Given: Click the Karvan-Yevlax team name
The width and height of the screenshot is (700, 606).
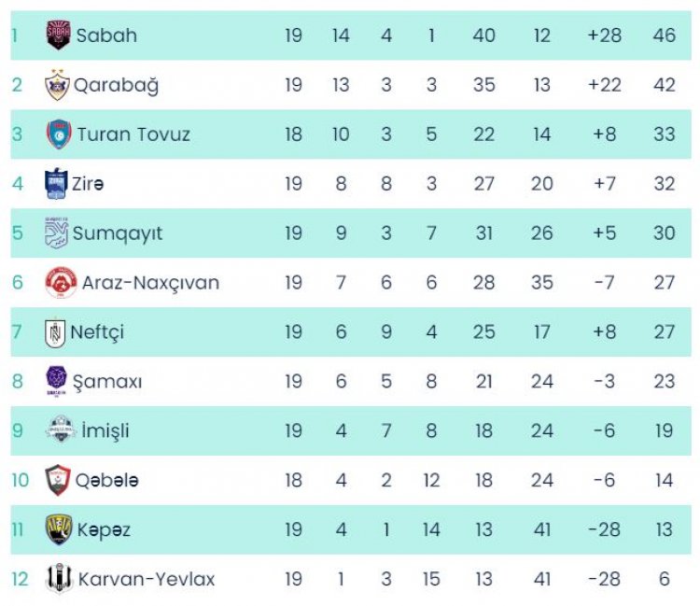Looking at the screenshot, I should 147,579.
